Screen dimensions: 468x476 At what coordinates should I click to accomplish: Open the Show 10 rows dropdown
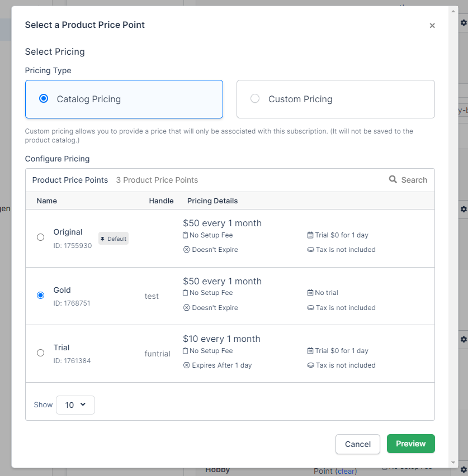75,405
